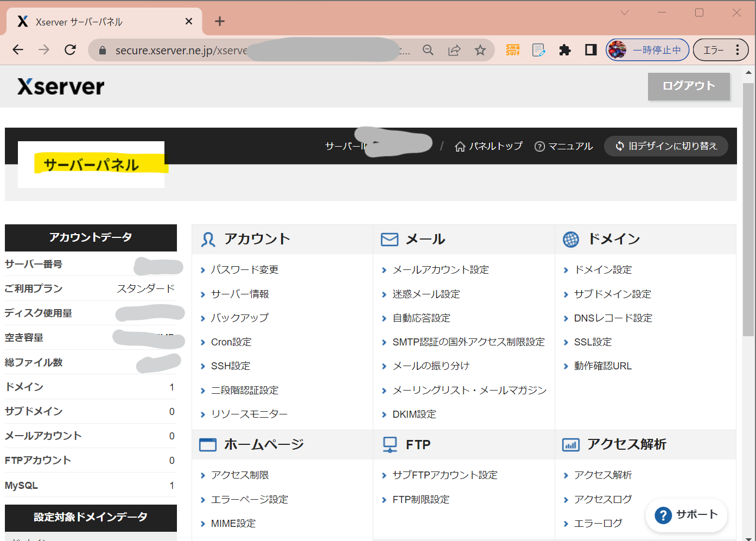Click the アカウントデータ header

pos(91,238)
